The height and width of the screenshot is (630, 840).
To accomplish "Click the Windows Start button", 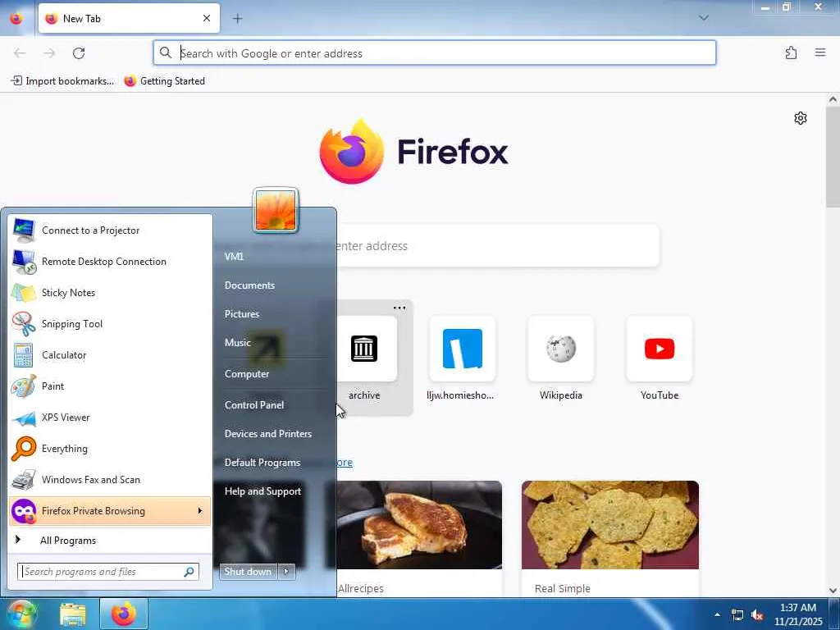I will 21,614.
